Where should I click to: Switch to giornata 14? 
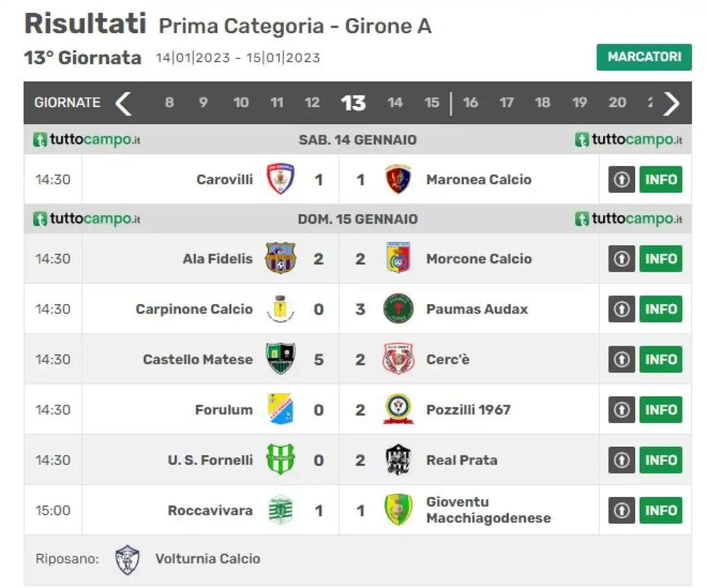395,103
